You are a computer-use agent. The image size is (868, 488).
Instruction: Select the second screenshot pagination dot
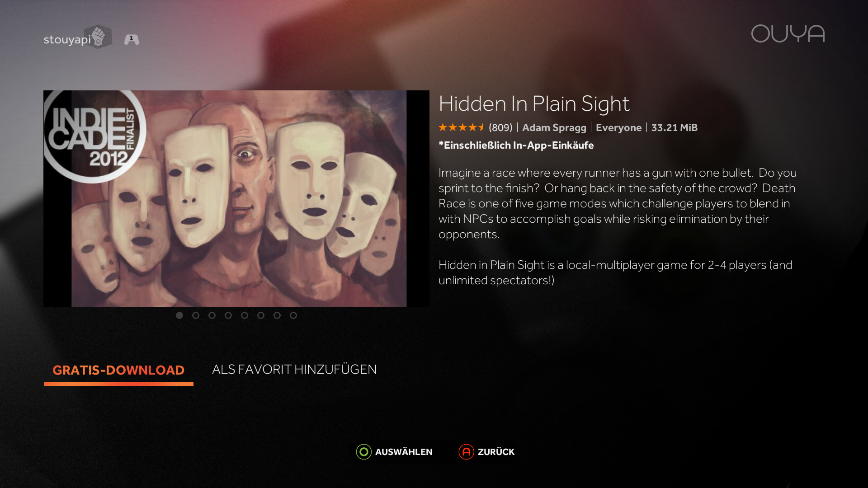click(x=196, y=315)
